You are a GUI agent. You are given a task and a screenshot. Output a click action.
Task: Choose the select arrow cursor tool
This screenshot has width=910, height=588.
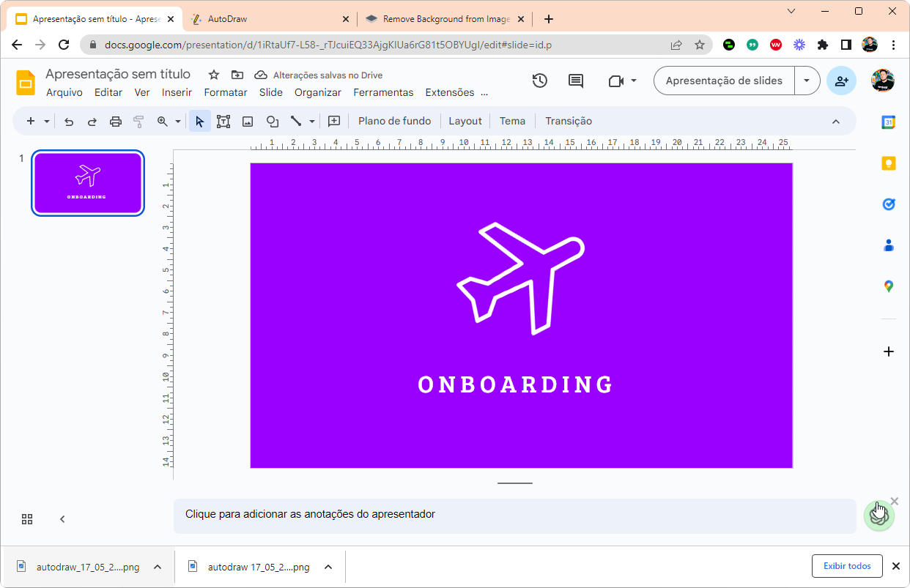coord(200,122)
